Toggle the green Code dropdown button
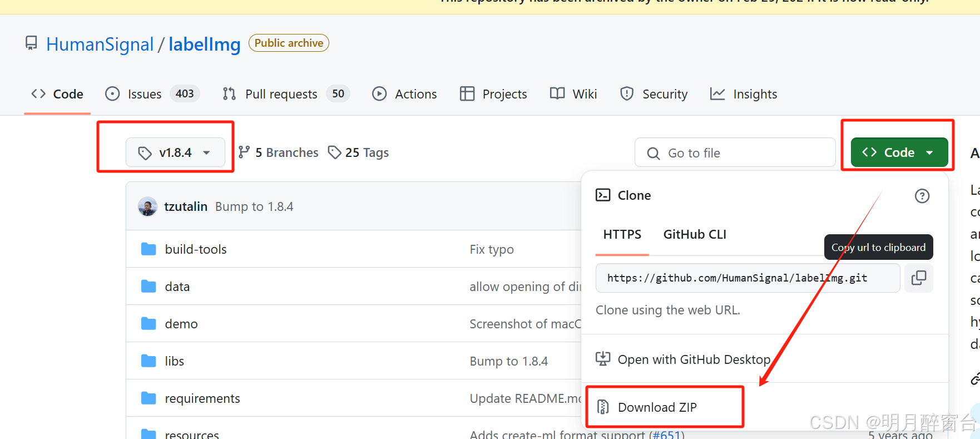The width and height of the screenshot is (980, 439). (899, 152)
